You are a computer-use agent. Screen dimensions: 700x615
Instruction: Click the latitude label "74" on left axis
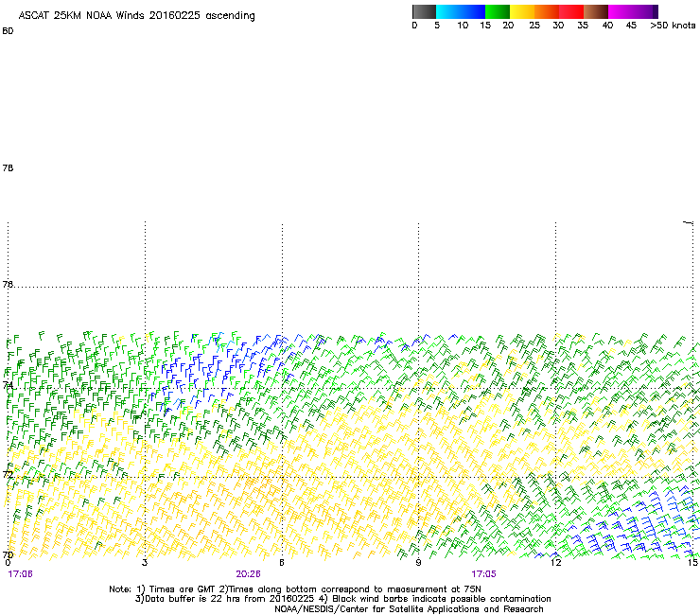click(x=8, y=385)
